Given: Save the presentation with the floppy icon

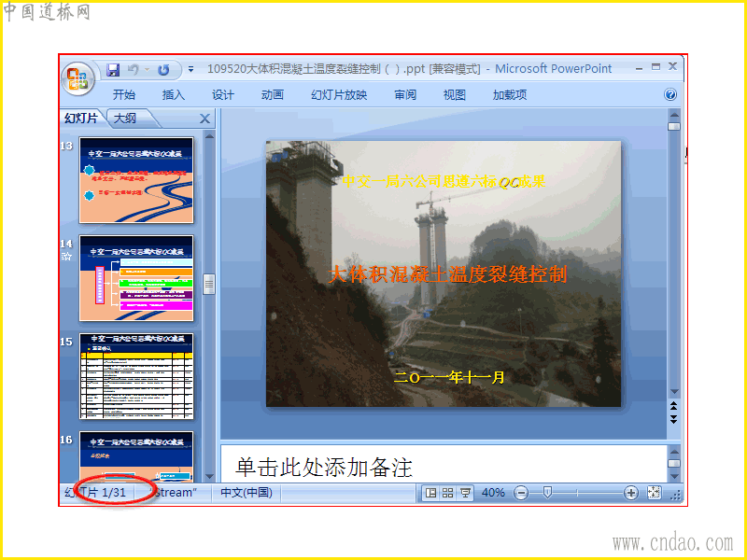Looking at the screenshot, I should (112, 69).
